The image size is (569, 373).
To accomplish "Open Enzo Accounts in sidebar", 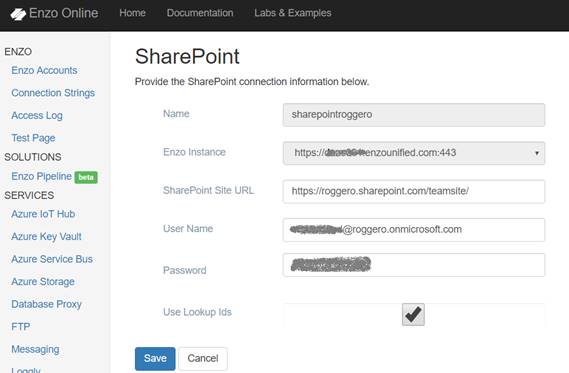I will [x=44, y=70].
